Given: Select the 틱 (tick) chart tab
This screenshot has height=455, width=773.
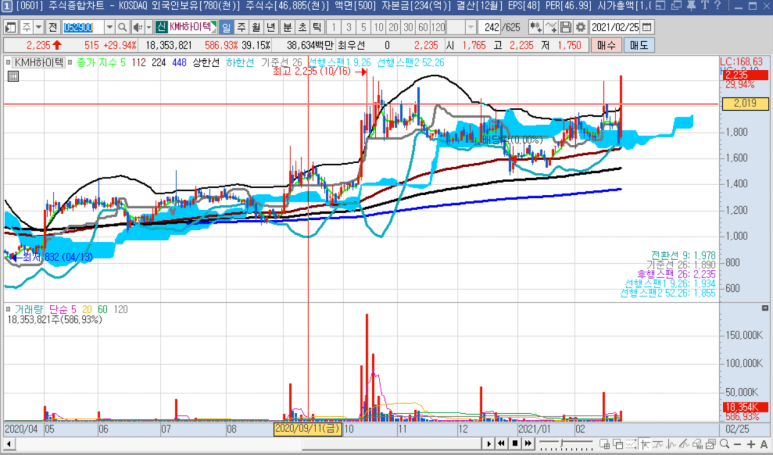Looking at the screenshot, I should pos(316,26).
